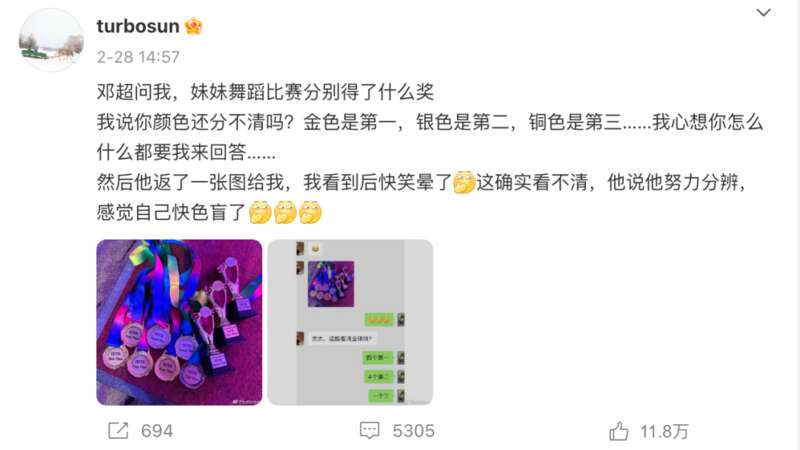Click the crown badge next to turbosun
The height and width of the screenshot is (450, 800).
tap(193, 26)
